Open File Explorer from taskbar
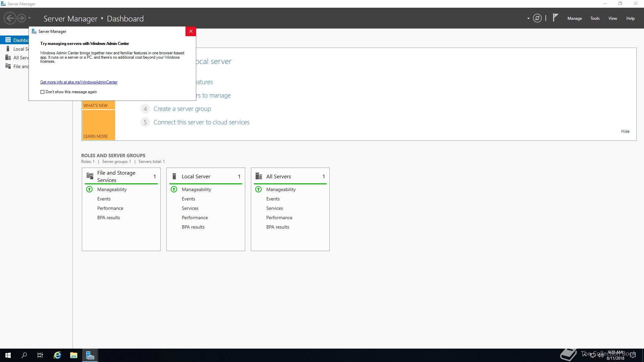Viewport: 644px width, 362px height. point(74,355)
